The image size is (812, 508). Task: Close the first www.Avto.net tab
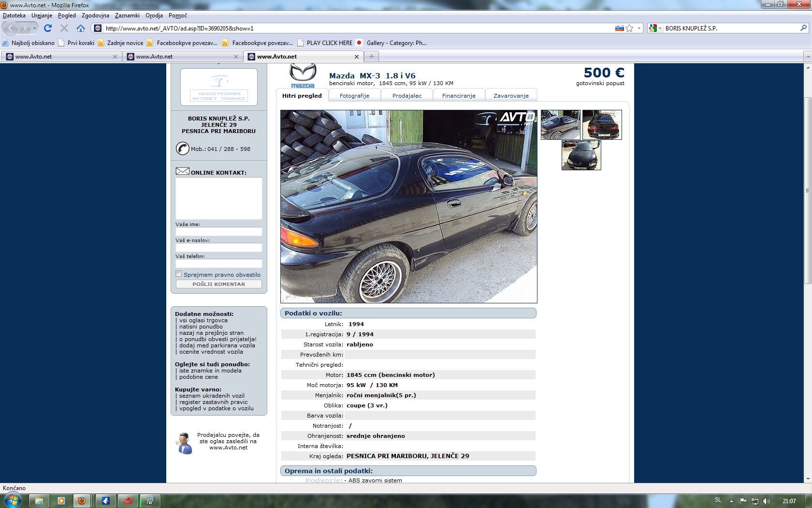click(115, 57)
